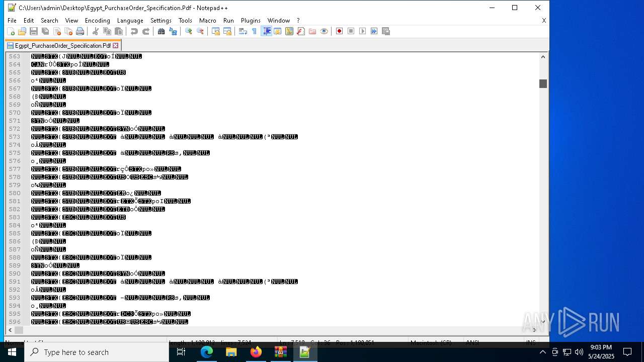Click the vertical scrollbar thumb

pyautogui.click(x=543, y=83)
